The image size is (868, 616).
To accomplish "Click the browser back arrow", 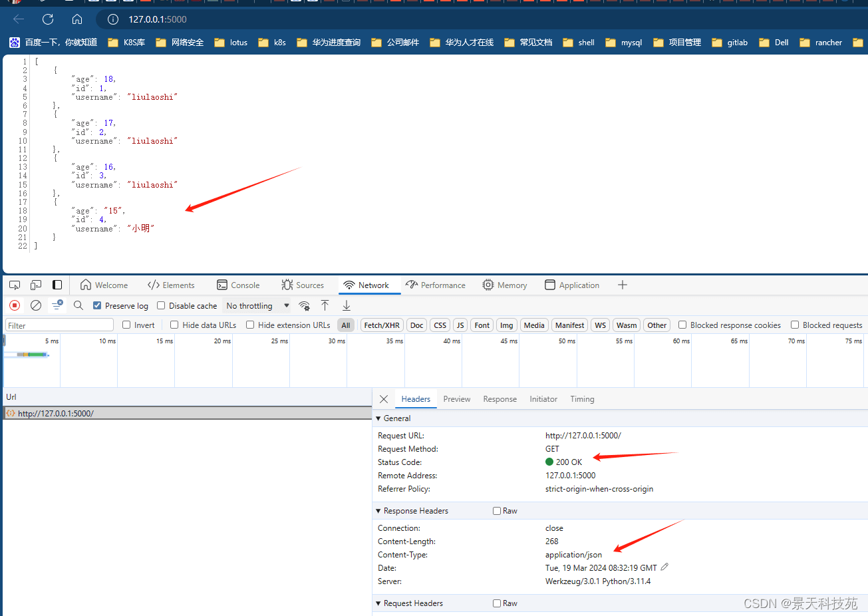I will tap(19, 19).
